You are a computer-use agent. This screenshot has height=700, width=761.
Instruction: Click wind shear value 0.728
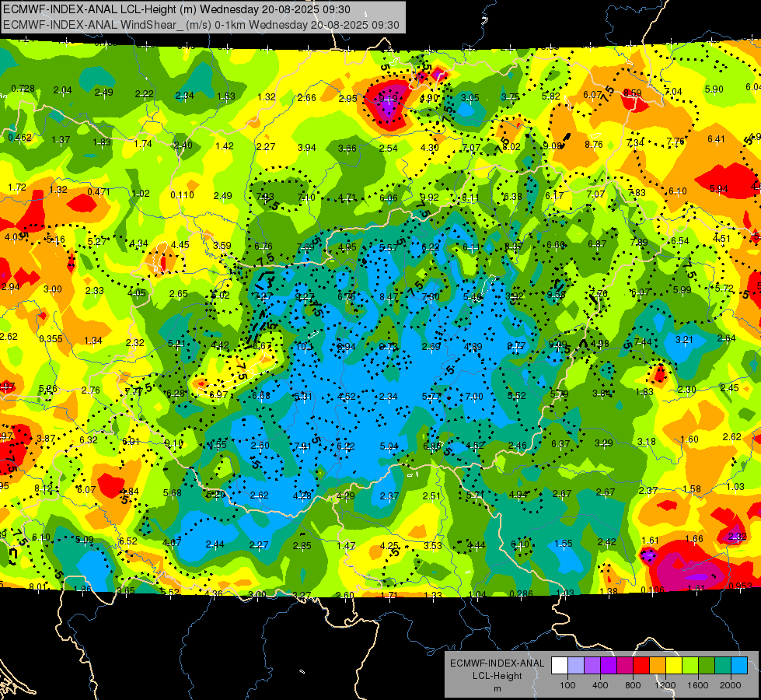coord(23,89)
